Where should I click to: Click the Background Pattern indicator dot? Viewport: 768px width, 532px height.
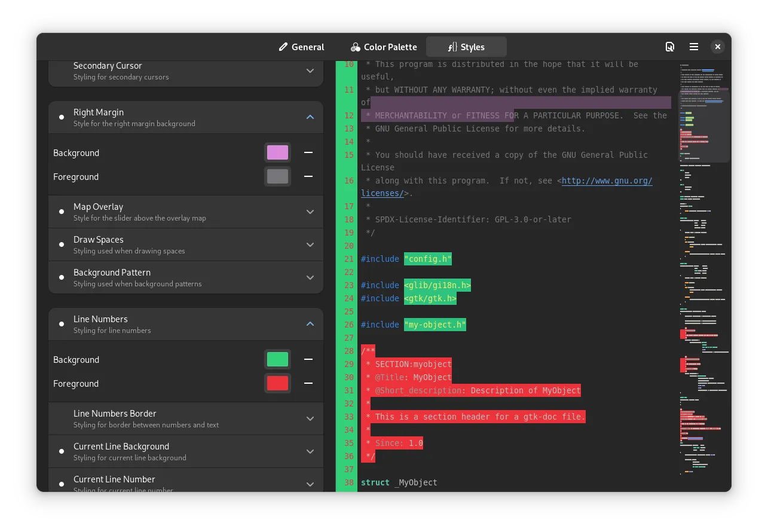point(62,277)
